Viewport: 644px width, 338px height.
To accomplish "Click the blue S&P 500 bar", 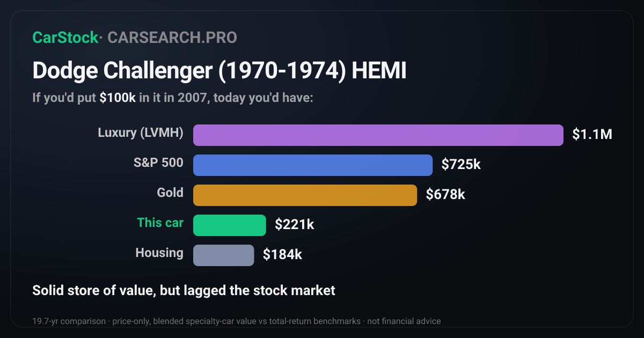I will click(x=313, y=165).
